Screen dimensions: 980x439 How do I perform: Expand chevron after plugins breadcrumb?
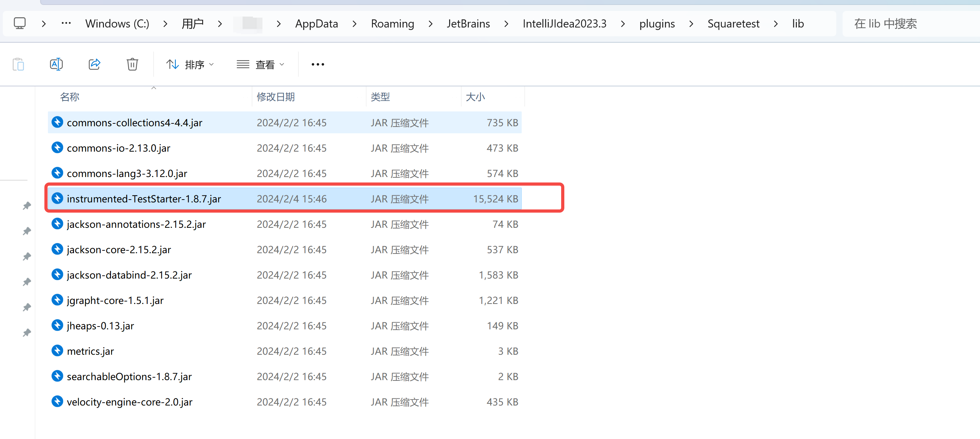(691, 24)
